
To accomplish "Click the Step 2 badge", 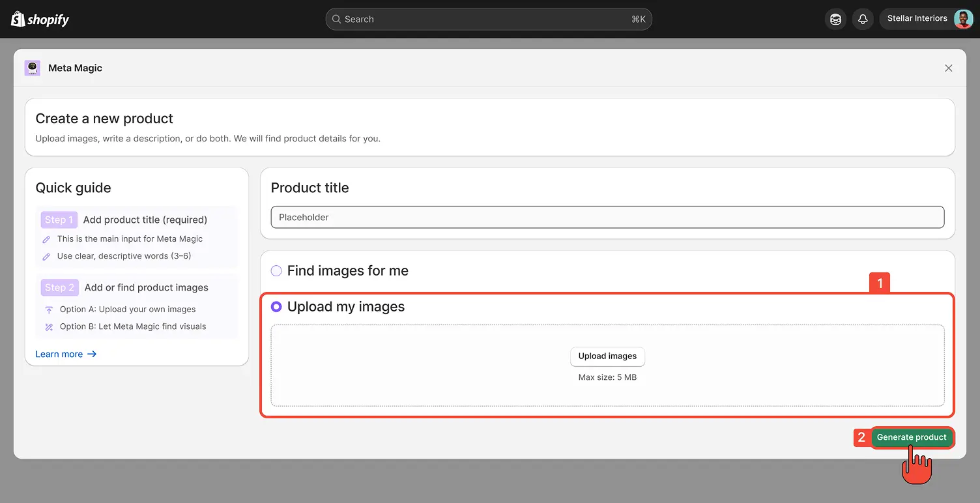I will tap(59, 287).
